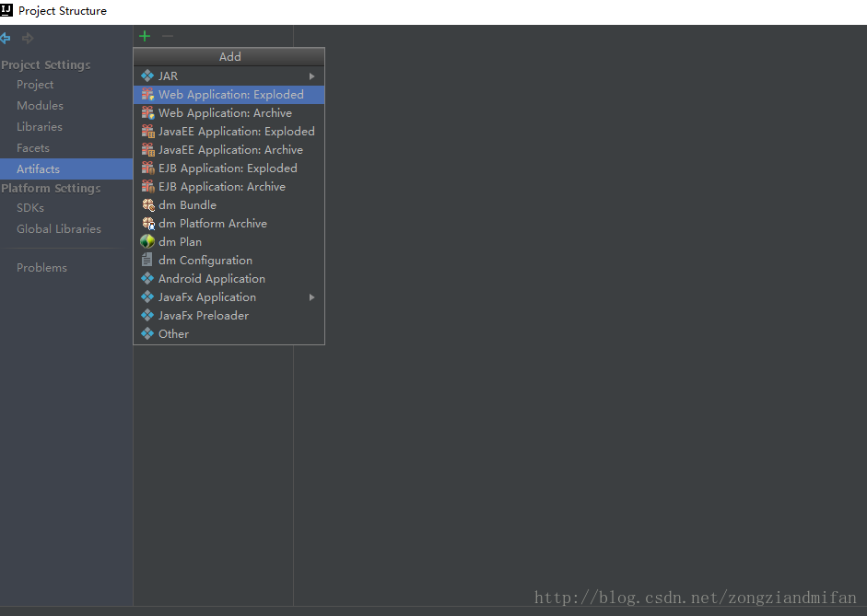
Task: Pick JavaEE Application: Archive entry
Action: point(228,150)
